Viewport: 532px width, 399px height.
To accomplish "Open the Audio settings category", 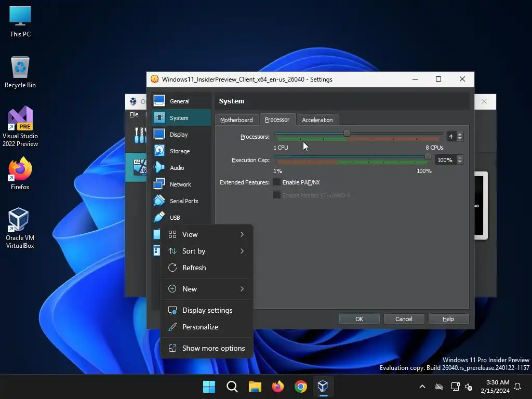I will point(181,168).
